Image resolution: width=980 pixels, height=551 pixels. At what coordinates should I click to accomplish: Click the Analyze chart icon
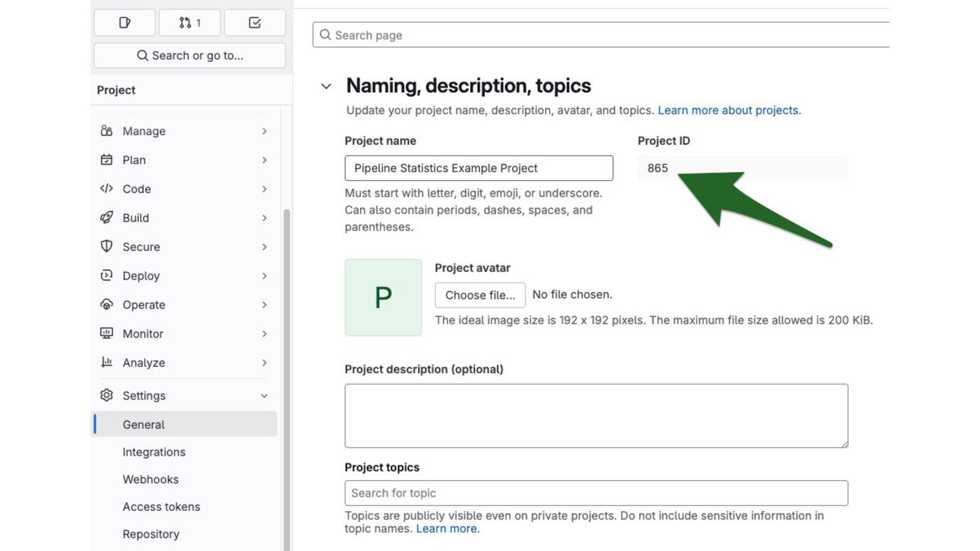(x=107, y=363)
